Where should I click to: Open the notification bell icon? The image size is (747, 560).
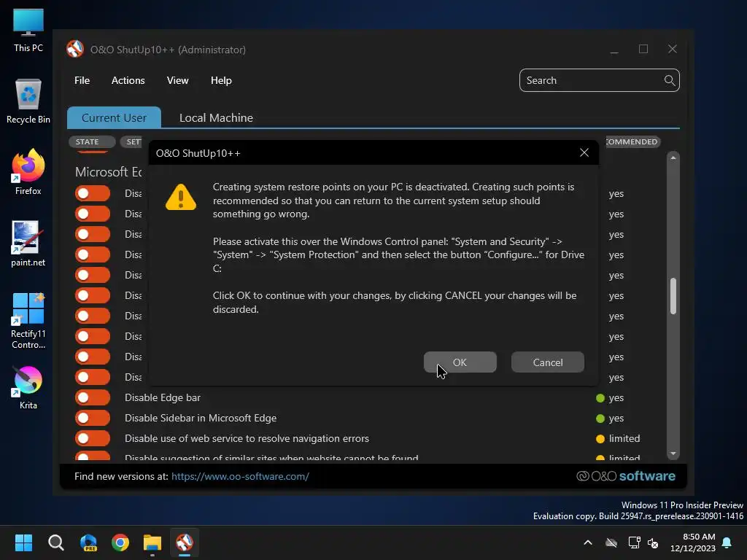[727, 542]
